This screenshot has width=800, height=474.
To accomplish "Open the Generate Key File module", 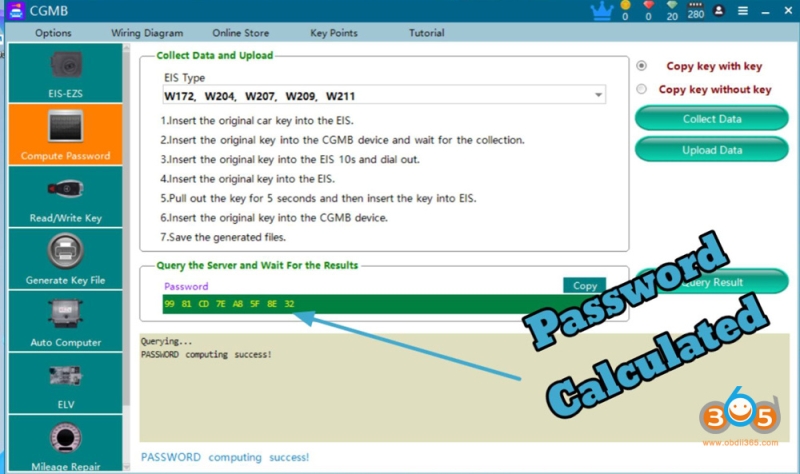I will tap(65, 259).
